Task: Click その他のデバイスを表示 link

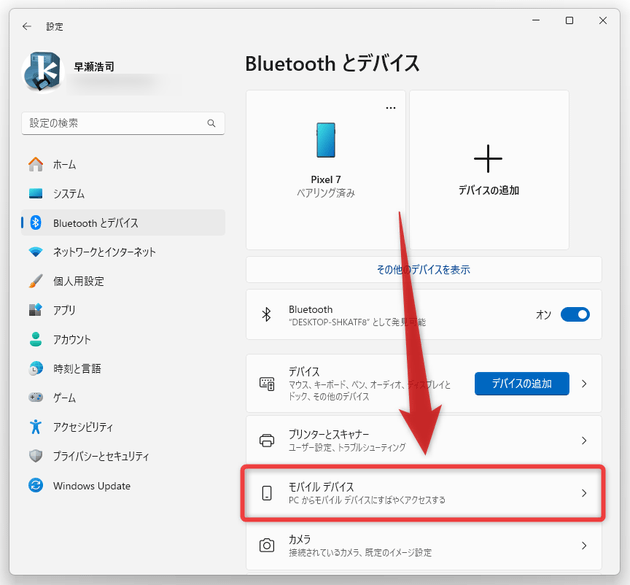Action: (423, 270)
